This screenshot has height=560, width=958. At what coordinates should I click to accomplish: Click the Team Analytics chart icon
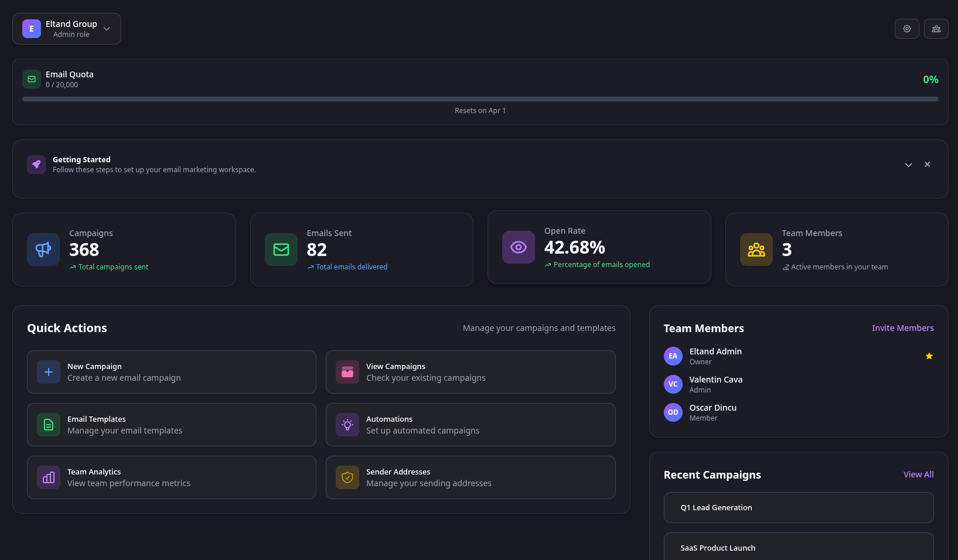48,477
